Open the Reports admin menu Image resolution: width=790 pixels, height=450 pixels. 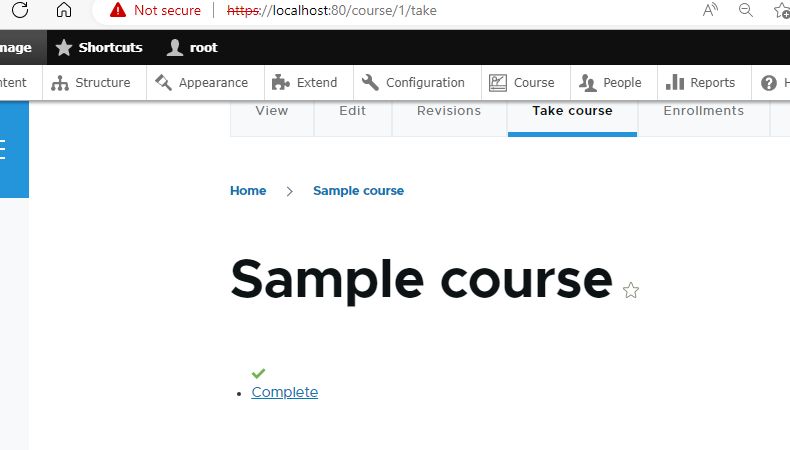click(x=700, y=83)
